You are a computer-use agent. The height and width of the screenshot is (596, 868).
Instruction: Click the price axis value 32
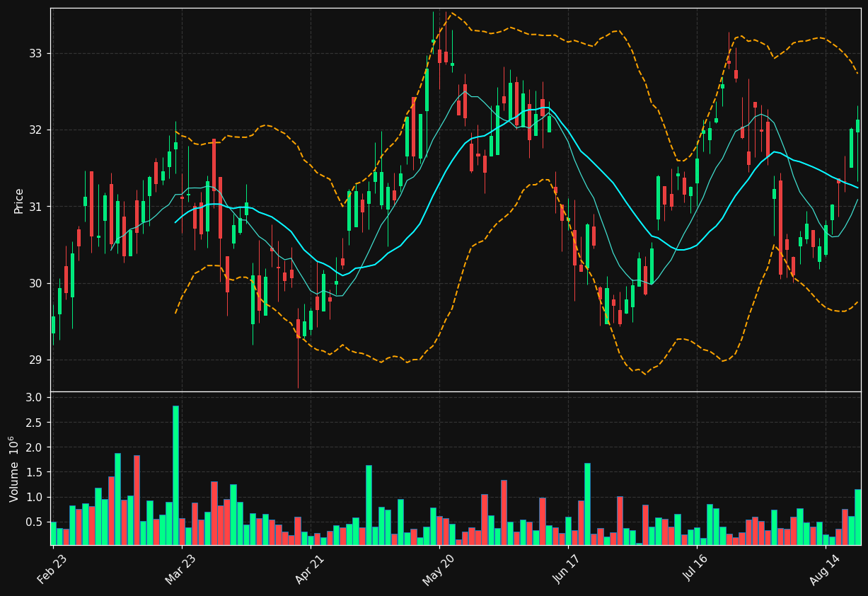tap(36, 130)
